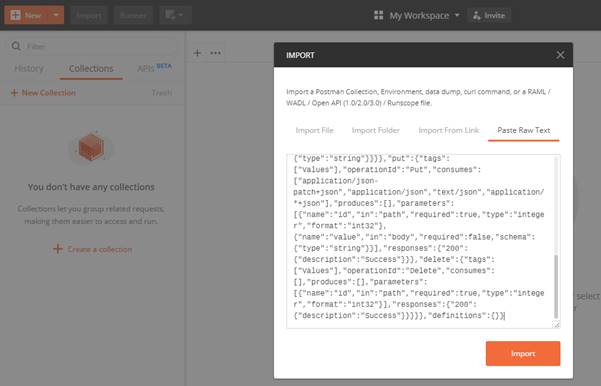
Task: Click the collection box illustration icon
Action: (x=91, y=146)
